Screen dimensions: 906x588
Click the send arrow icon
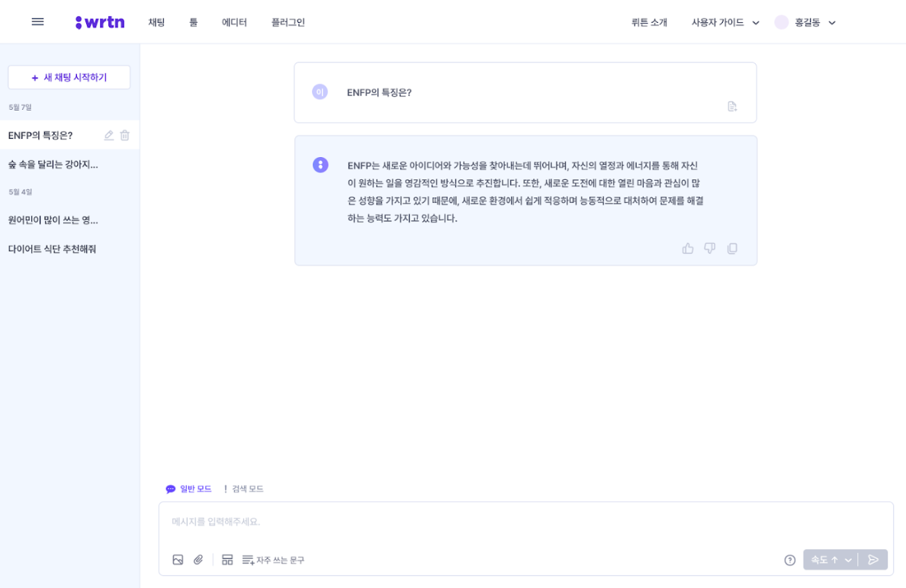click(x=874, y=560)
